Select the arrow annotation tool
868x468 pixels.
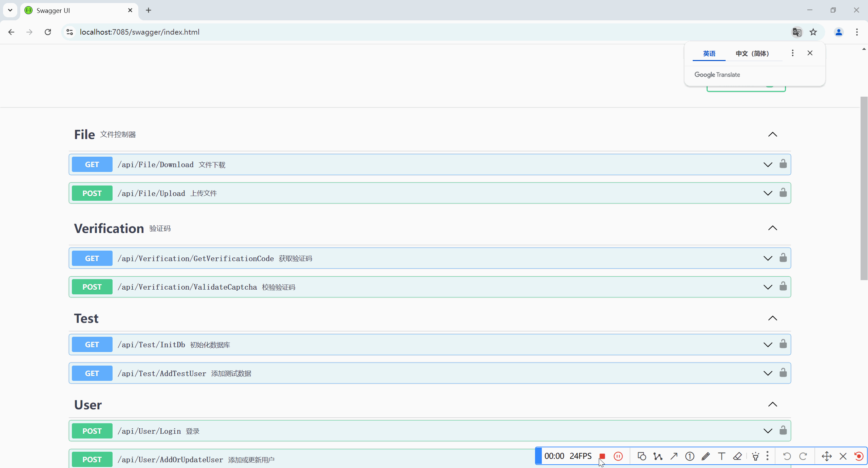point(674,456)
